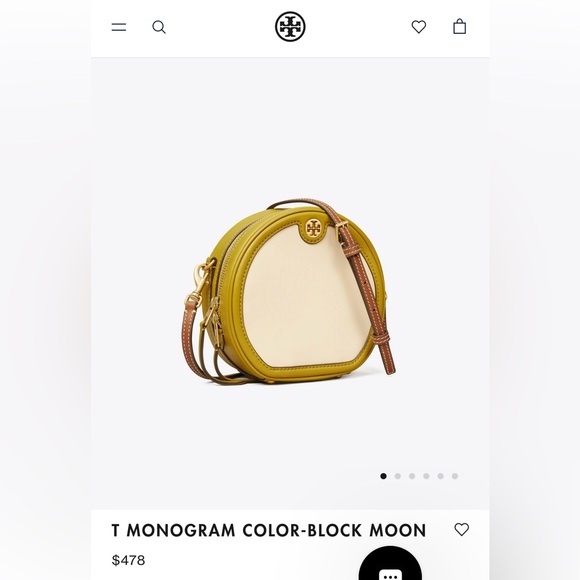This screenshot has height=580, width=580.
Task: Open the black chat bubble button
Action: pyautogui.click(x=390, y=564)
